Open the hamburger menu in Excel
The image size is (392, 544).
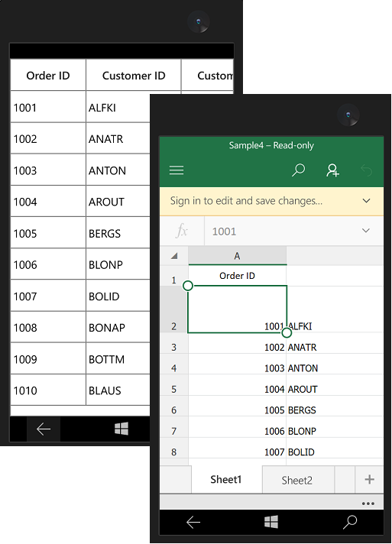[177, 170]
